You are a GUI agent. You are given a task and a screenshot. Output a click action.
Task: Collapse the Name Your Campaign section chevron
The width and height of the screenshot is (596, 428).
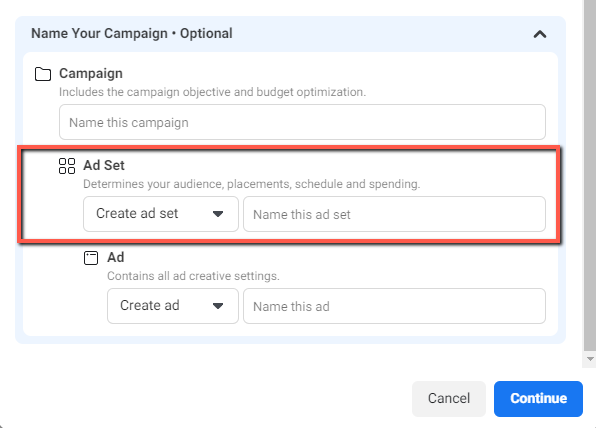(x=540, y=35)
